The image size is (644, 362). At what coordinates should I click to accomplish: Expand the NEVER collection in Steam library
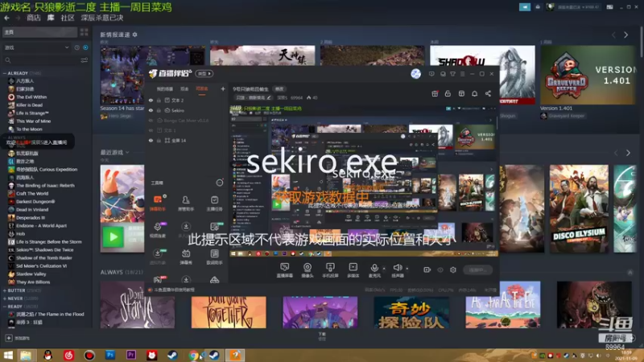click(x=5, y=298)
